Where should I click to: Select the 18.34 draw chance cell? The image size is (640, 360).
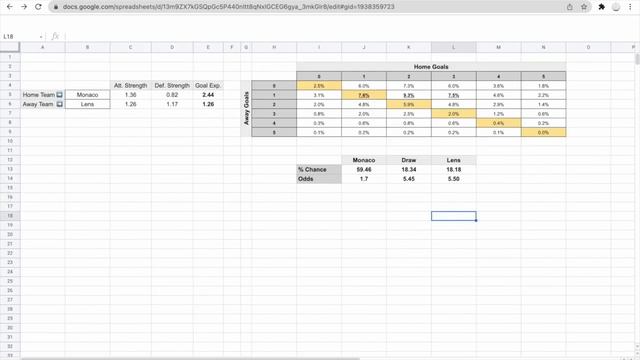coord(409,169)
